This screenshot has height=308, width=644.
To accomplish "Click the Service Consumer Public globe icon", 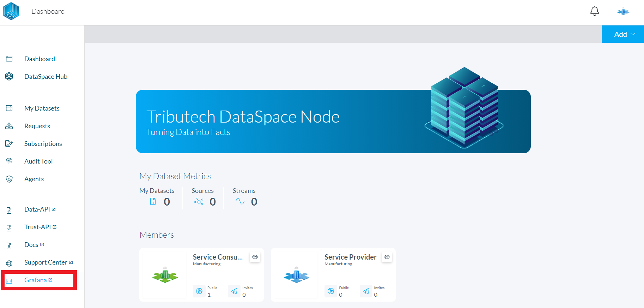I will coord(199,291).
